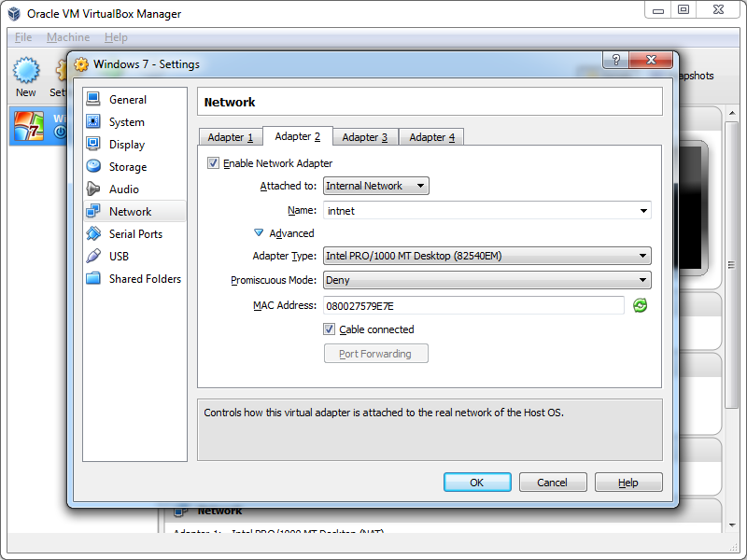This screenshot has height=560, width=747.
Task: Select the USB plug icon
Action: click(x=93, y=257)
